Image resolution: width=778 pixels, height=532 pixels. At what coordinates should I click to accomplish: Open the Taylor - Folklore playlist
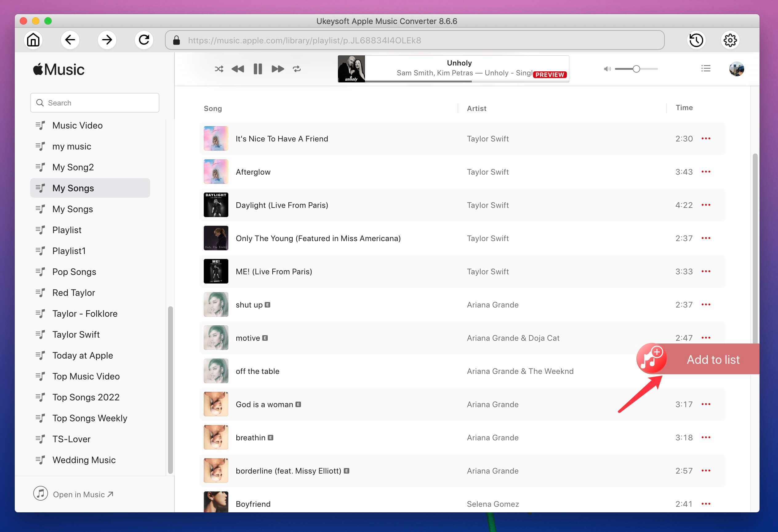pyautogui.click(x=85, y=314)
